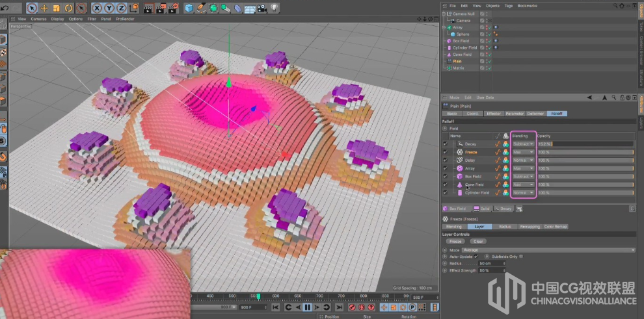Screen dimensions: 644x319
Task: Add a Floor environment object
Action: click(250, 8)
